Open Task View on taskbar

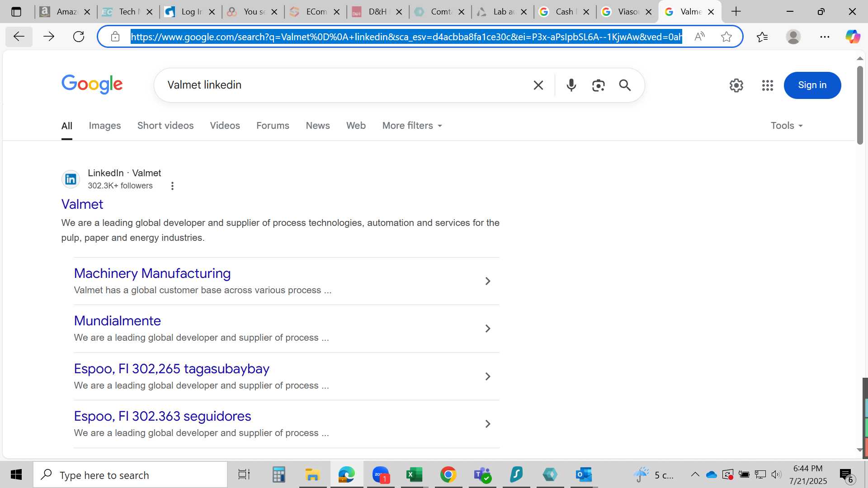pos(244,474)
